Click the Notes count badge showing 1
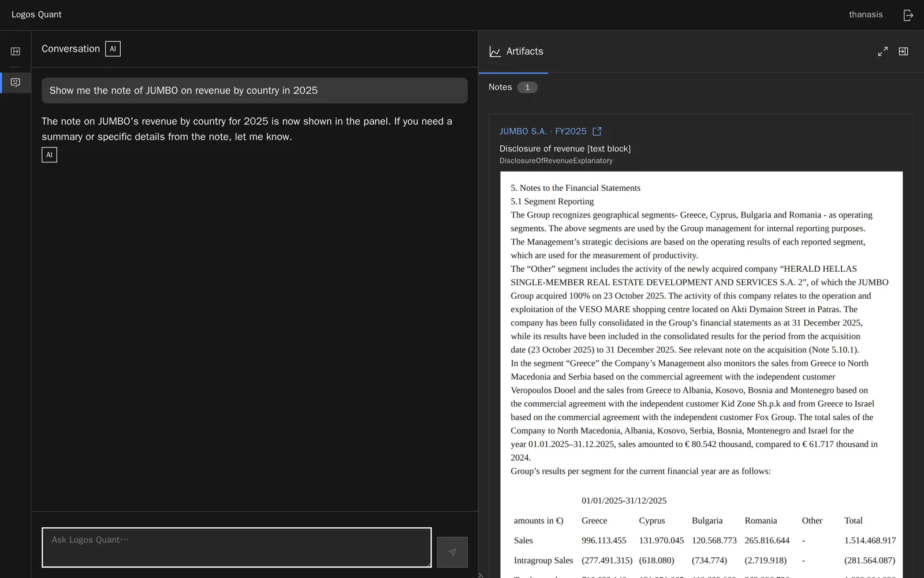 527,87
